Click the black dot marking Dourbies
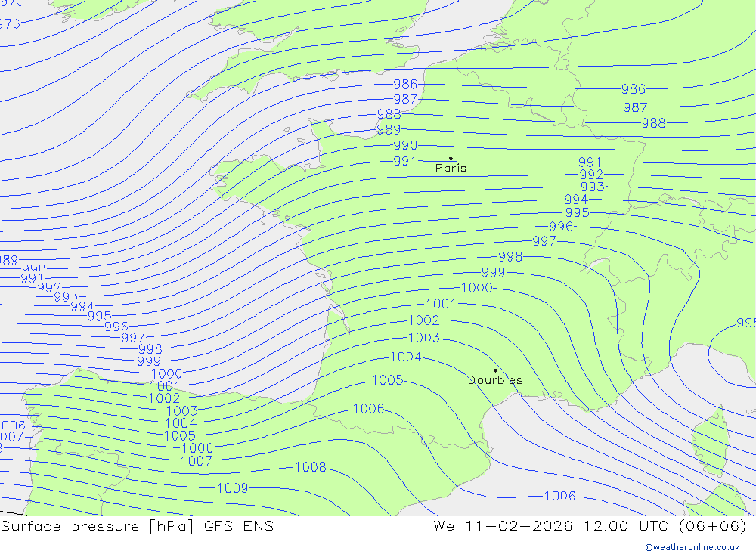Image resolution: width=756 pixels, height=554 pixels. click(495, 370)
